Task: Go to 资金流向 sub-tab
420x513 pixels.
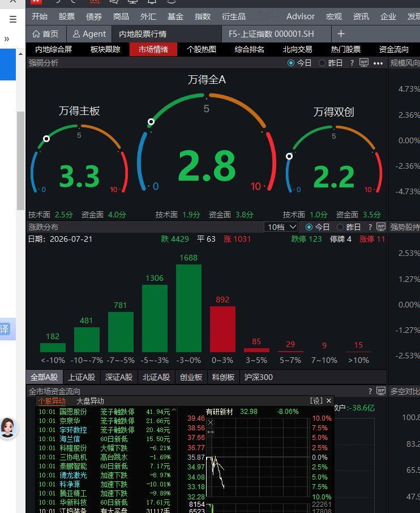Action: pyautogui.click(x=393, y=49)
